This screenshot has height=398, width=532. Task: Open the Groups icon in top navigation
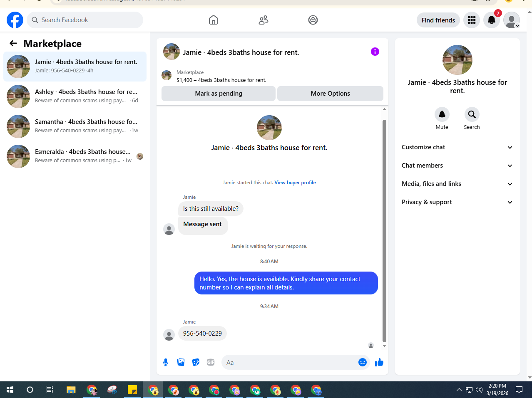coord(313,20)
